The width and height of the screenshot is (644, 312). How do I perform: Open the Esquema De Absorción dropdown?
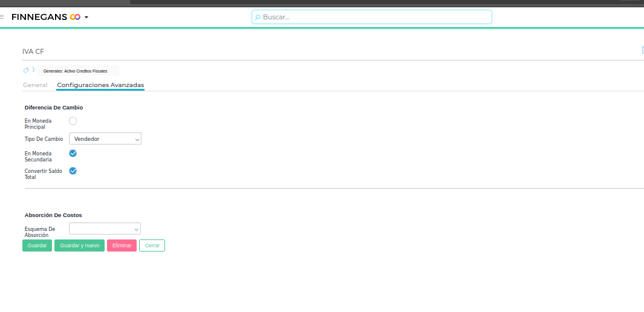pyautogui.click(x=105, y=229)
